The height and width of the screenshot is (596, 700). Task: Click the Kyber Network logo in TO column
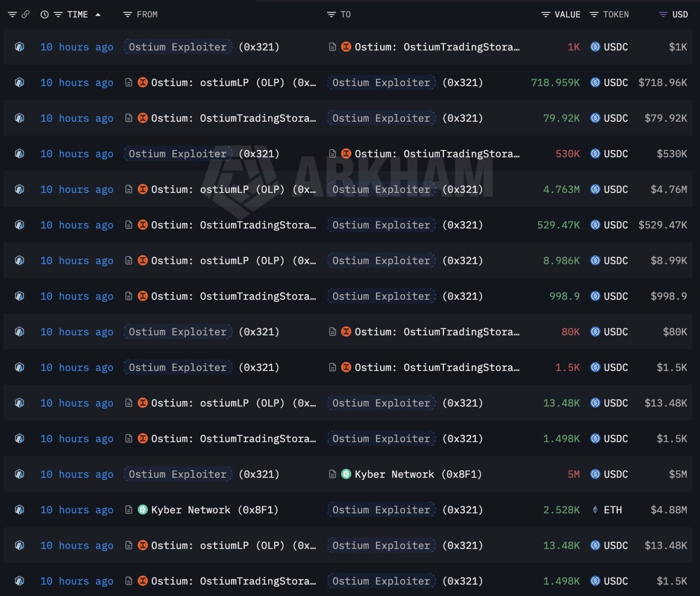tap(346, 474)
